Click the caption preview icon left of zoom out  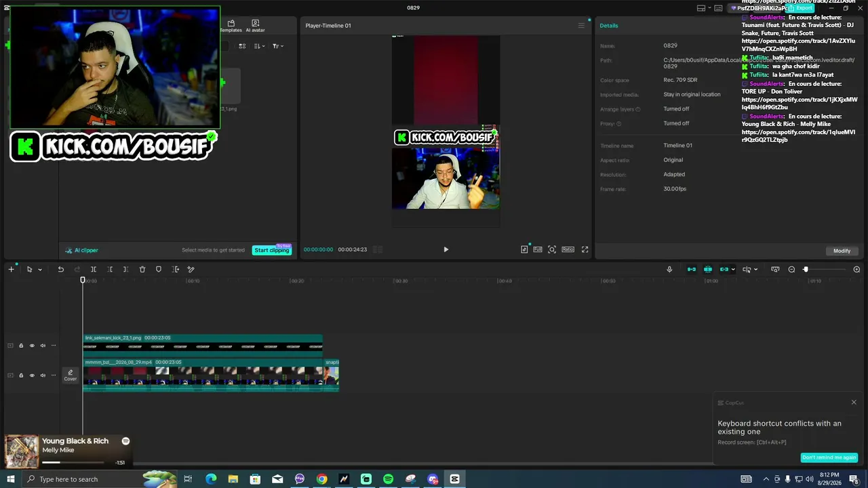[775, 269]
